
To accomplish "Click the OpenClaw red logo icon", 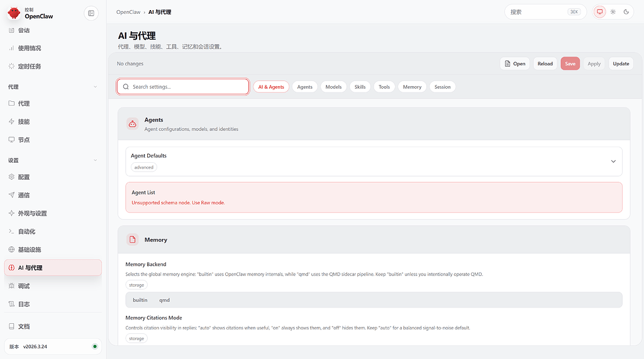I will (x=14, y=13).
